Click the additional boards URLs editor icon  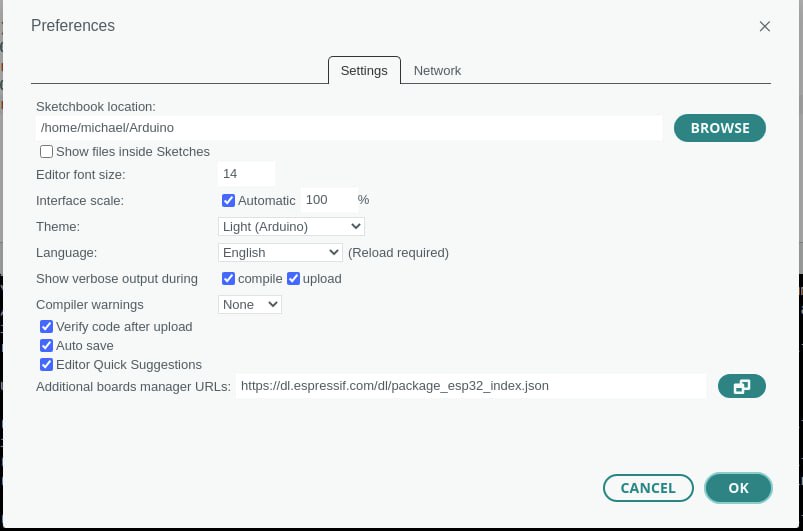pyautogui.click(x=741, y=386)
